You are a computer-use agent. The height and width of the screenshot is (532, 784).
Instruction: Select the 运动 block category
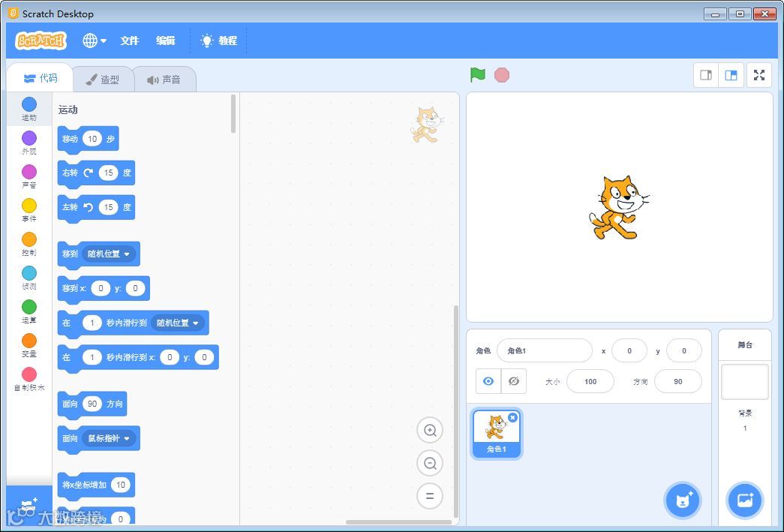pyautogui.click(x=29, y=109)
